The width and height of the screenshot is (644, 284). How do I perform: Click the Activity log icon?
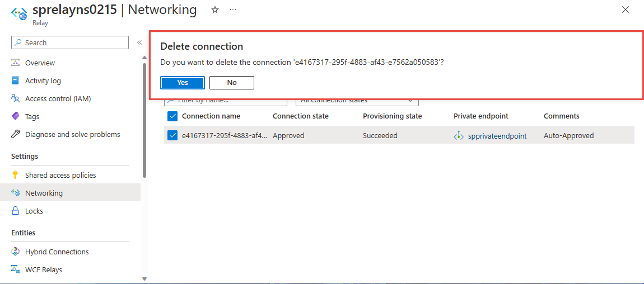pos(16,81)
